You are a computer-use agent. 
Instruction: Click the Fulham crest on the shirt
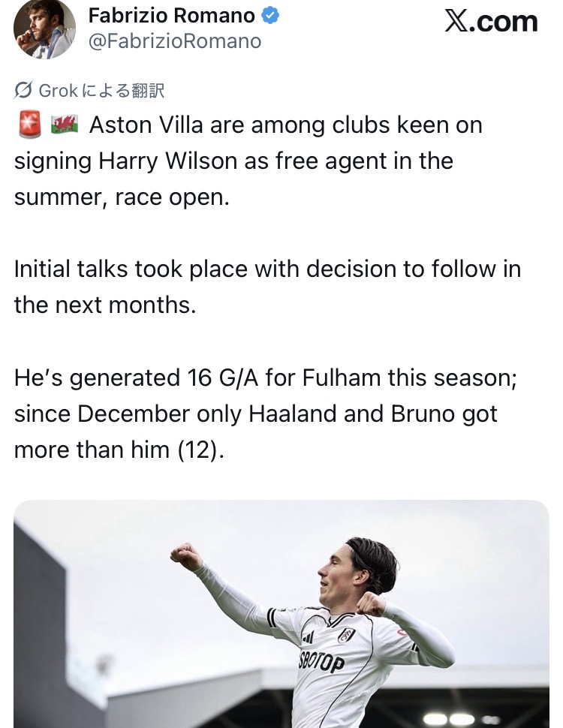(x=346, y=636)
